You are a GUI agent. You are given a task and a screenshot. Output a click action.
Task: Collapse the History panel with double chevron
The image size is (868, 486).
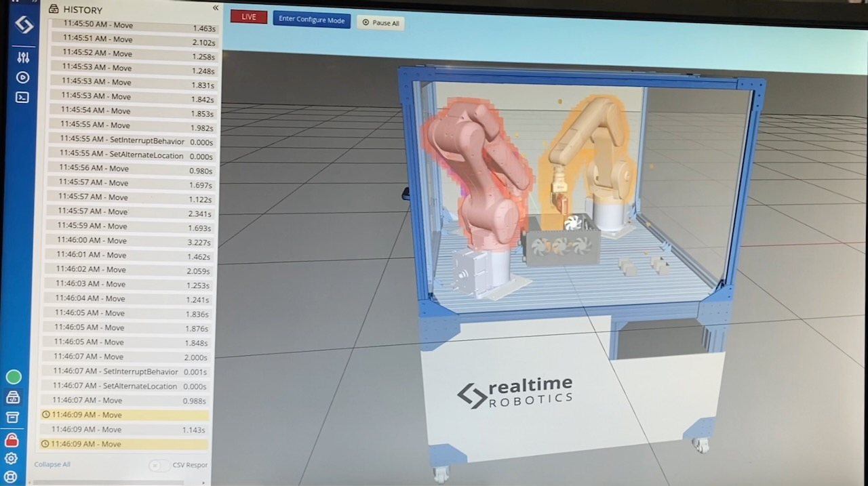click(216, 8)
